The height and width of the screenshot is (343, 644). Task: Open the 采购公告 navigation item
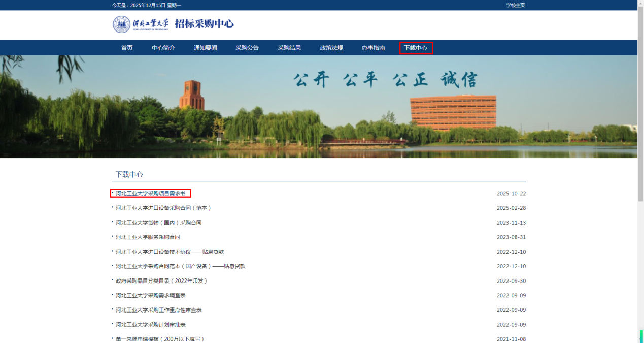point(247,48)
